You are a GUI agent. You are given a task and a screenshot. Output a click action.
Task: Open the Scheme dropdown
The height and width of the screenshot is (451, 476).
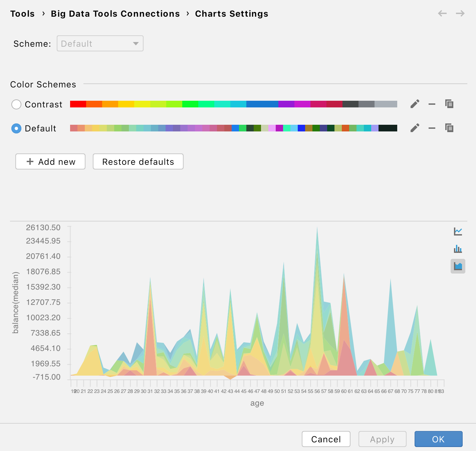(x=100, y=44)
